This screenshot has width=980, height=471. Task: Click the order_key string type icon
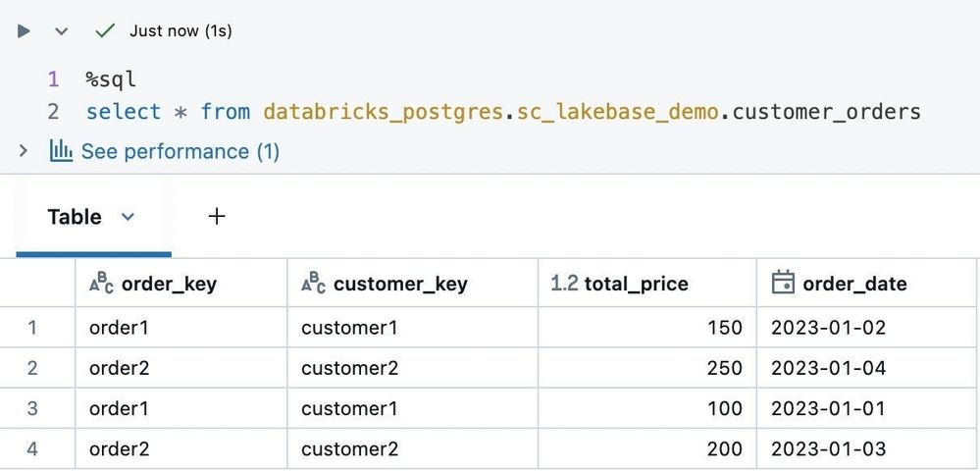point(101,284)
